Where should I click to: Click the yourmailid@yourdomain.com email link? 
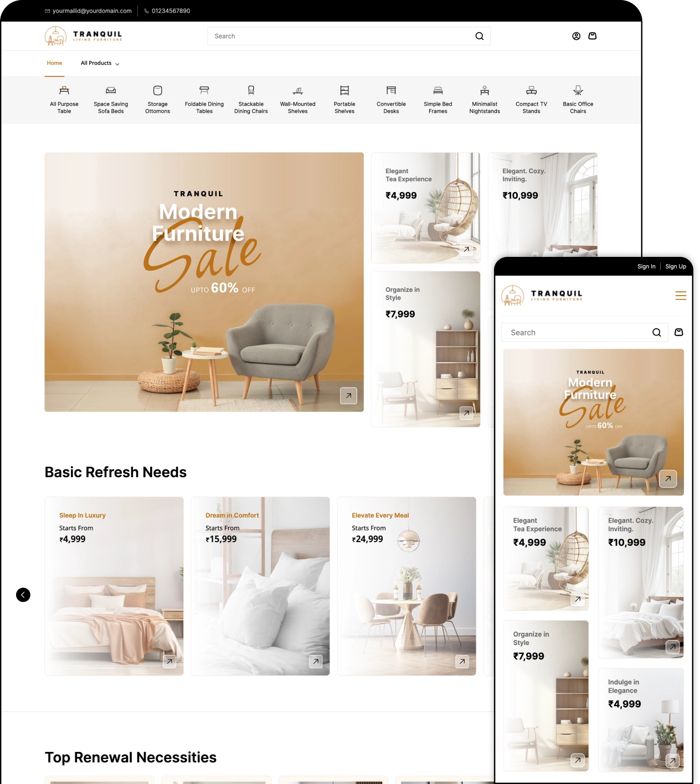tap(88, 11)
